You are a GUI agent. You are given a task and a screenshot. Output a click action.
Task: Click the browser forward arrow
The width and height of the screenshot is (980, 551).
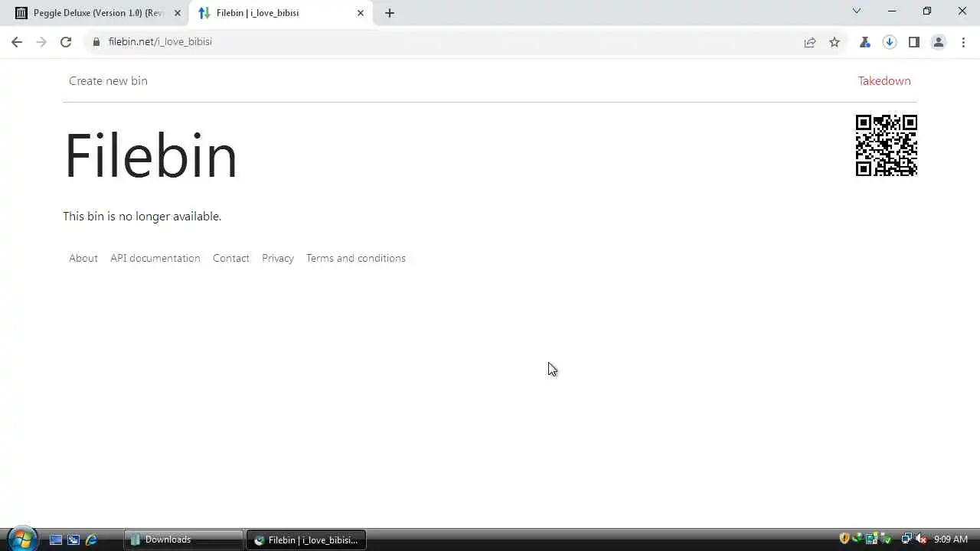pyautogui.click(x=41, y=42)
